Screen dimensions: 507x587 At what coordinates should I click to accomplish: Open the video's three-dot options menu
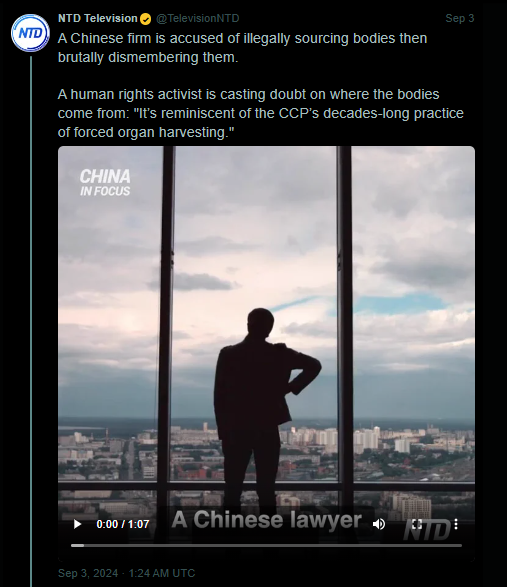(456, 524)
